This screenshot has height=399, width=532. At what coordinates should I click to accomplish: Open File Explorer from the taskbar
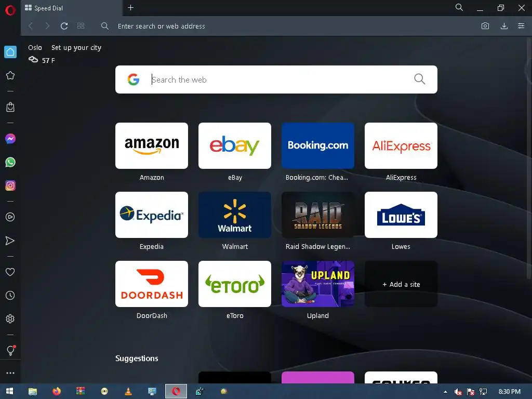(x=33, y=392)
